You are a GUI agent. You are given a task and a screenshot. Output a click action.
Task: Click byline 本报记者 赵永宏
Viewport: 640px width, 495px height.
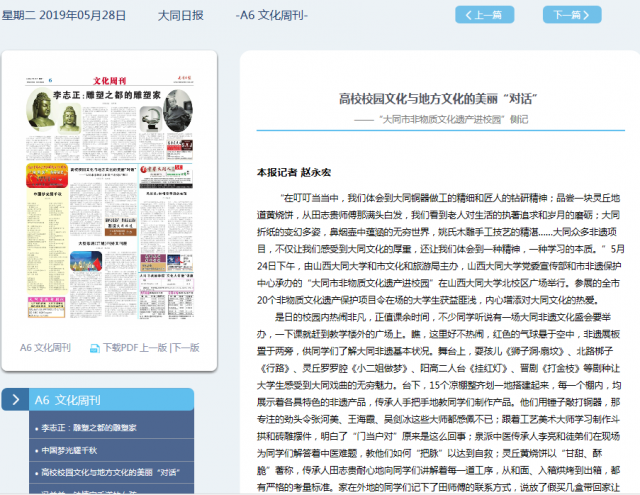(x=293, y=172)
